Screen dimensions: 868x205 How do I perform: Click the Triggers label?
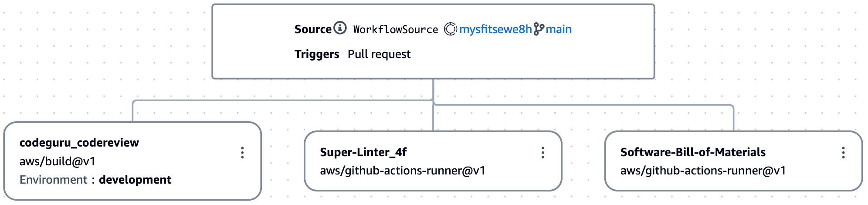click(317, 54)
